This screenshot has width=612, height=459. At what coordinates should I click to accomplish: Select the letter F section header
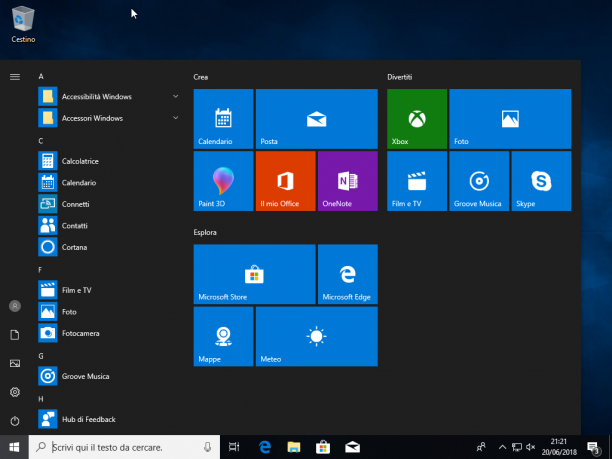coord(40,270)
